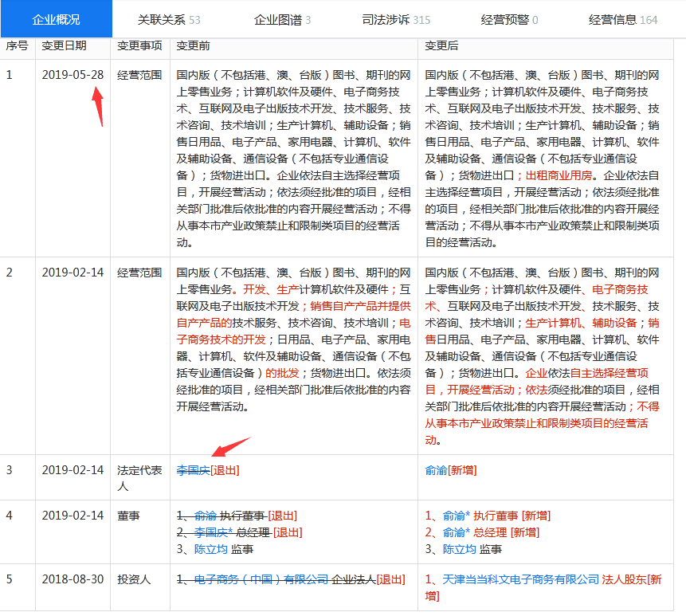Click the 序号 column header
This screenshot has height=616, width=686.
(18, 45)
